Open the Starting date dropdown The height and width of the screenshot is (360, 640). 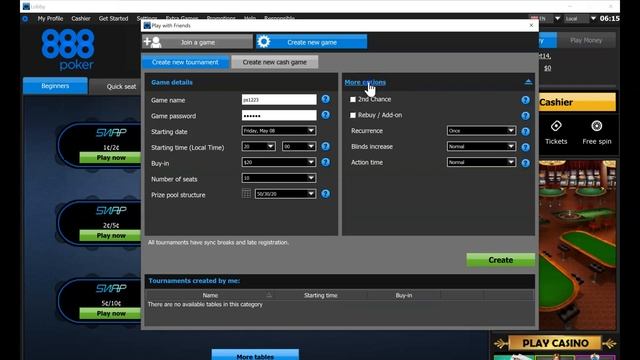(x=279, y=131)
